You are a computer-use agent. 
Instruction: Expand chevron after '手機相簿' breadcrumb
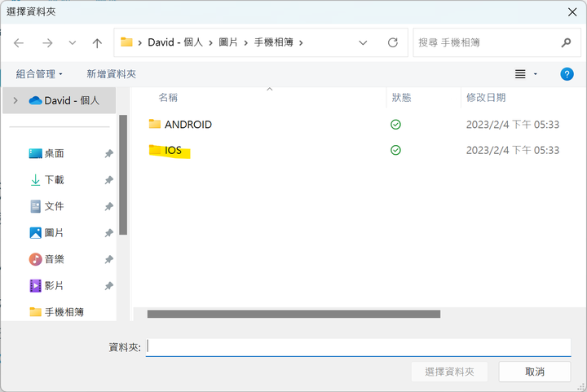(x=301, y=43)
